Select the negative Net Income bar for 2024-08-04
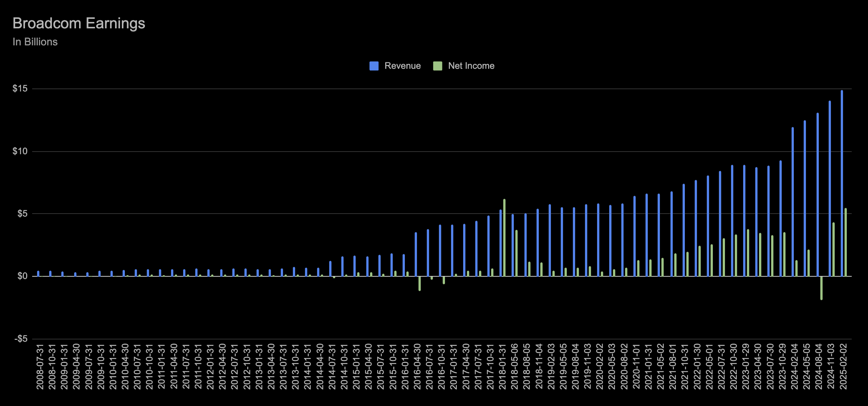 [821, 288]
